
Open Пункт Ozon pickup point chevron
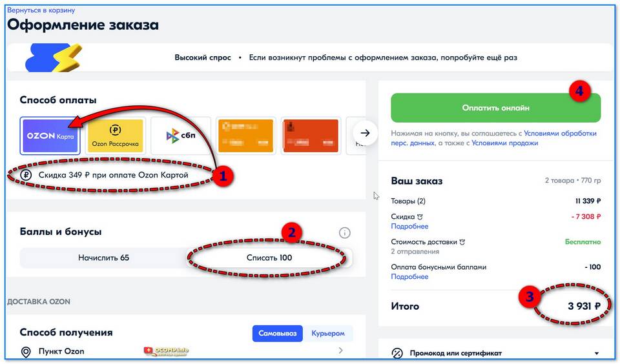[340, 350]
